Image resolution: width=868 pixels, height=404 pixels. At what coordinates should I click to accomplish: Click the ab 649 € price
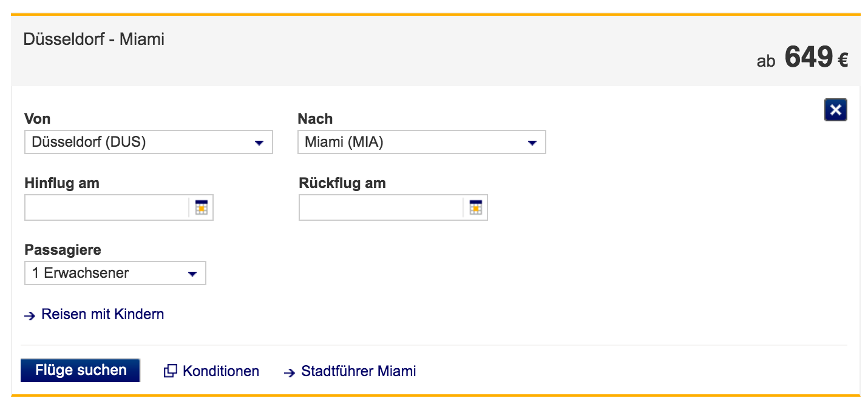(802, 59)
